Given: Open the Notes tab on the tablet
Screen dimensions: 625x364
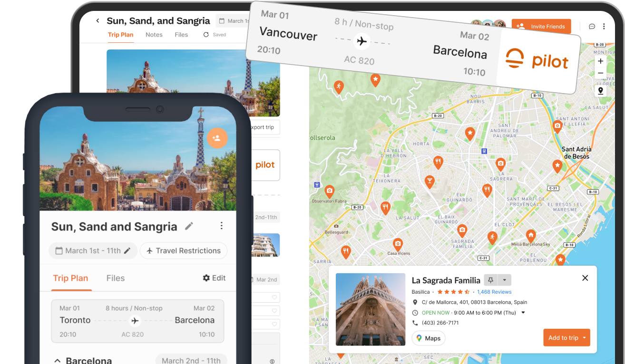Looking at the screenshot, I should click(x=154, y=35).
